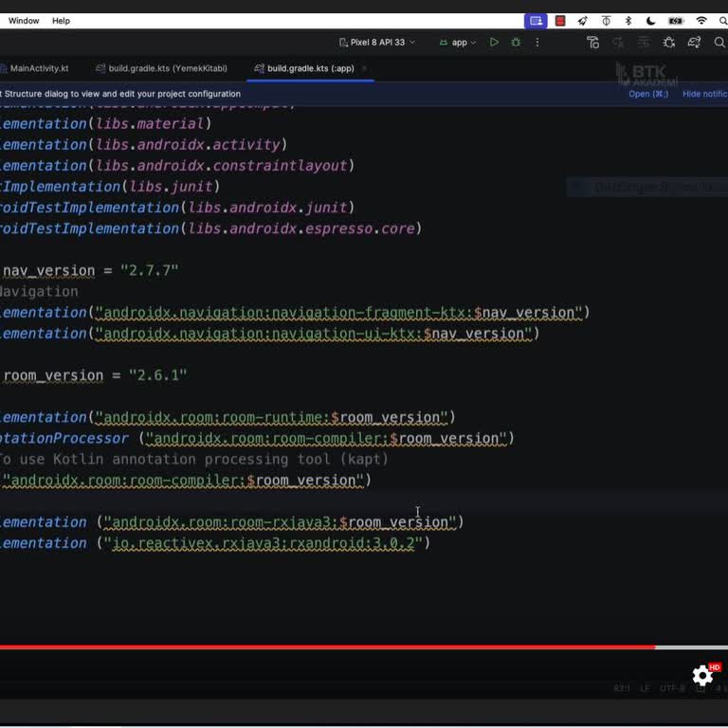Click the navigation-ui-ktx dependency string
Image resolution: width=728 pixels, height=728 pixels.
[314, 334]
